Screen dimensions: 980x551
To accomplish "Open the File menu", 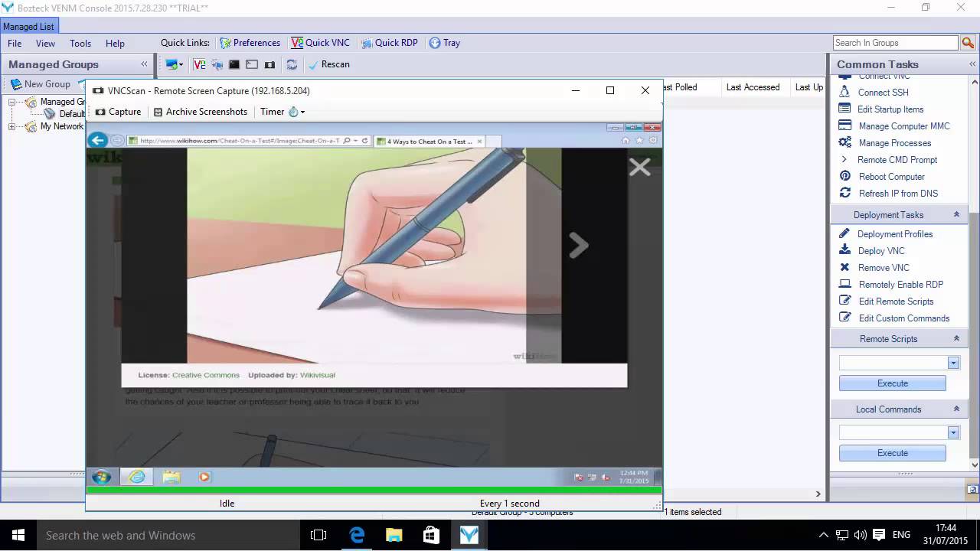I will 15,44.
